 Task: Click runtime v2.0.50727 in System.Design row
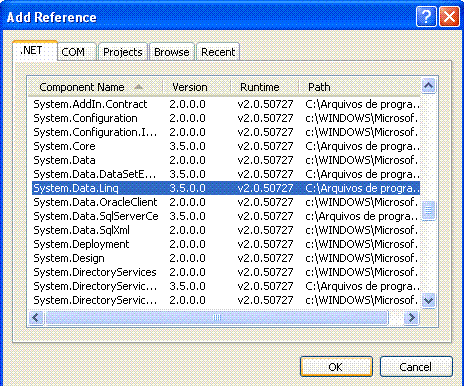pos(265,258)
